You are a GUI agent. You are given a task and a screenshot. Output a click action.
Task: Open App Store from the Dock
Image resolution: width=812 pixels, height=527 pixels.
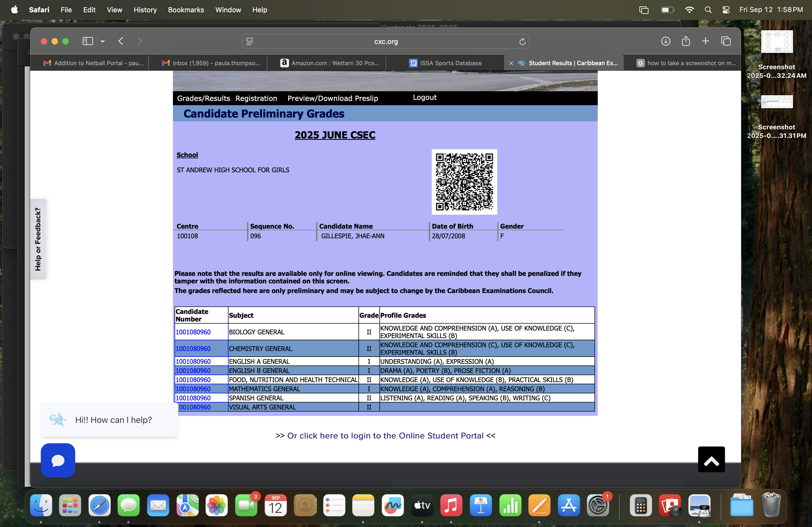(569, 505)
